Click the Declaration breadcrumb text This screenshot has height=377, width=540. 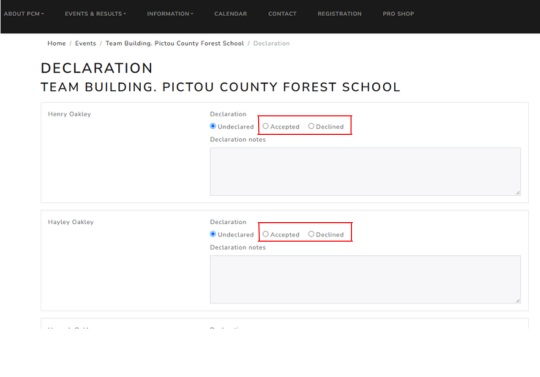(x=271, y=43)
